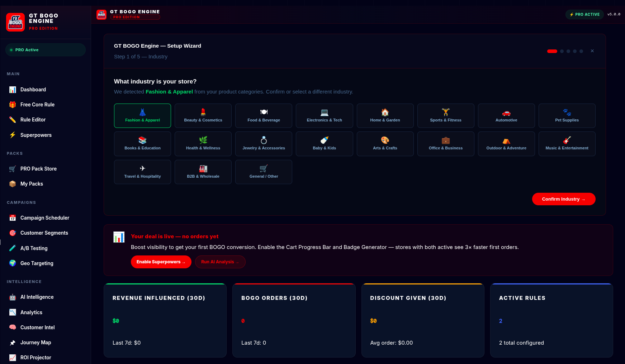Click the GT BOGO logo in top header
The image size is (625, 364).
pyautogui.click(x=101, y=15)
